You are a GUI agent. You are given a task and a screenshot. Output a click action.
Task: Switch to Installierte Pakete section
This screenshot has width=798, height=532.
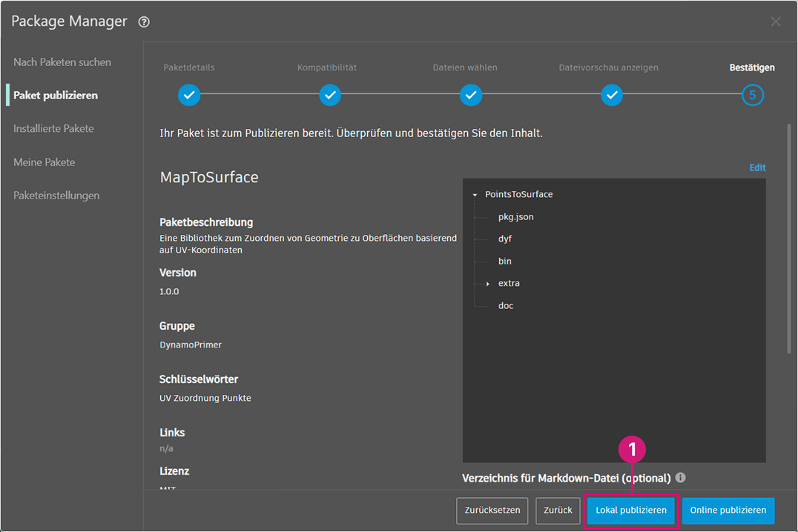[x=53, y=129]
